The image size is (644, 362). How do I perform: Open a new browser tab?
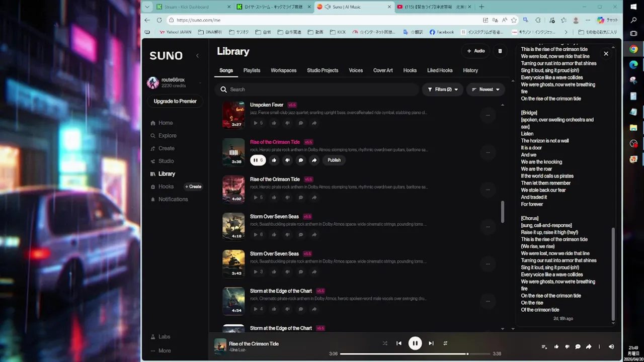(x=481, y=7)
